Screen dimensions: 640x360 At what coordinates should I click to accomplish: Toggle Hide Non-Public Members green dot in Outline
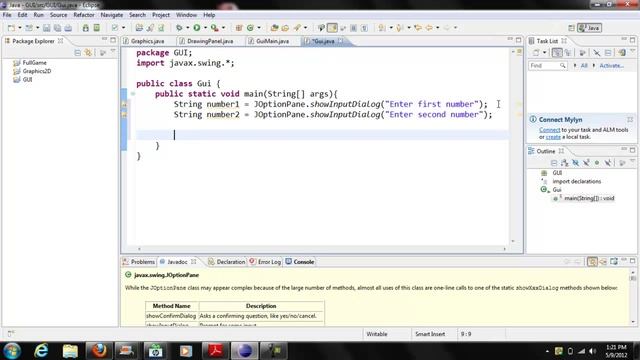click(x=597, y=163)
